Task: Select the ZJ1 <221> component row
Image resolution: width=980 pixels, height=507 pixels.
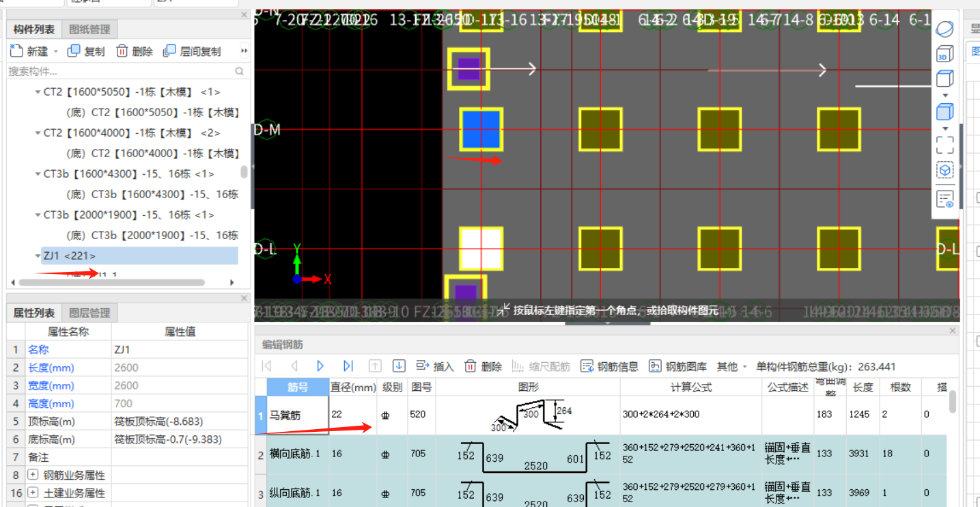Action: click(x=139, y=256)
